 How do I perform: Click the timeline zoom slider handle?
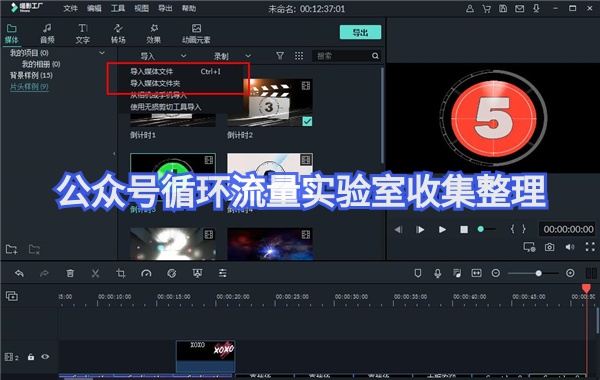tap(539, 273)
